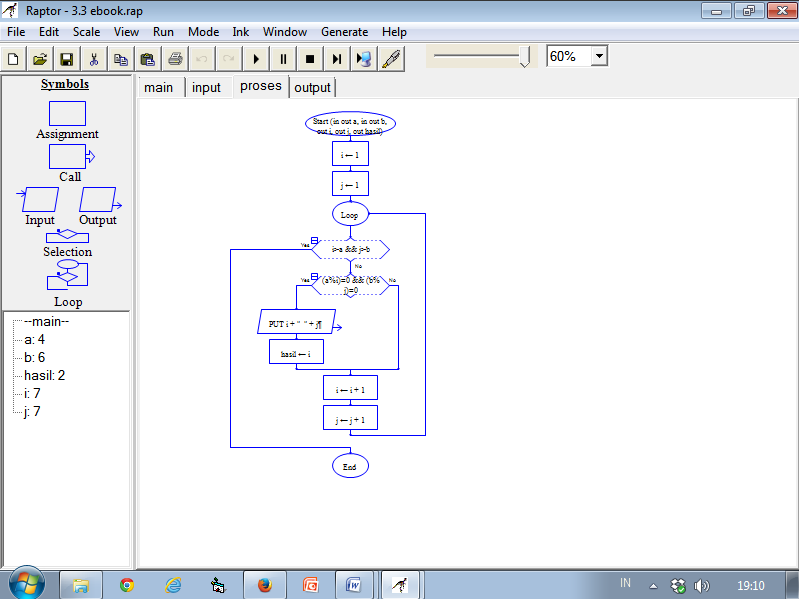Select the --main-- watch tree node
The width and height of the screenshot is (799, 599).
point(46,321)
